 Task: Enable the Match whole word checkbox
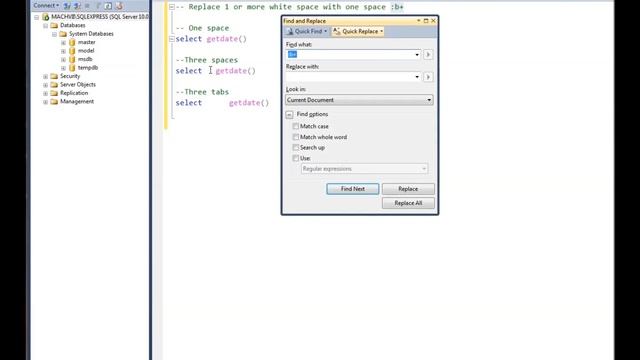tap(296, 137)
